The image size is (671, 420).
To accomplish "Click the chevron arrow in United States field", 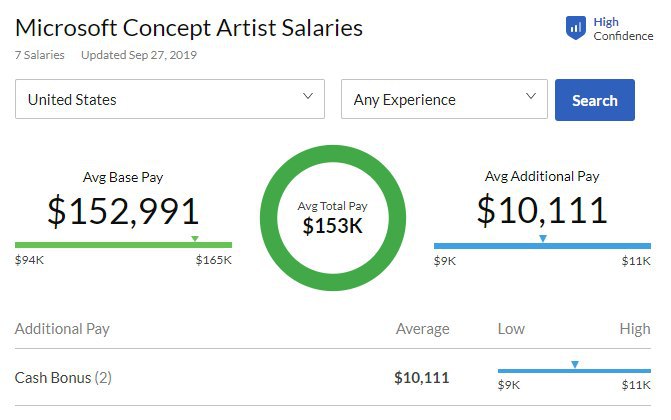I will point(308,96).
